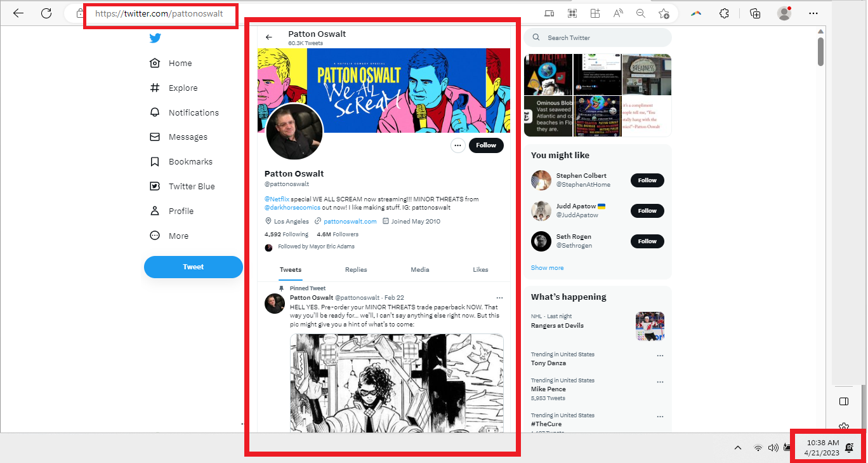Start Read aloud from the address bar
868x463 pixels.
618,13
